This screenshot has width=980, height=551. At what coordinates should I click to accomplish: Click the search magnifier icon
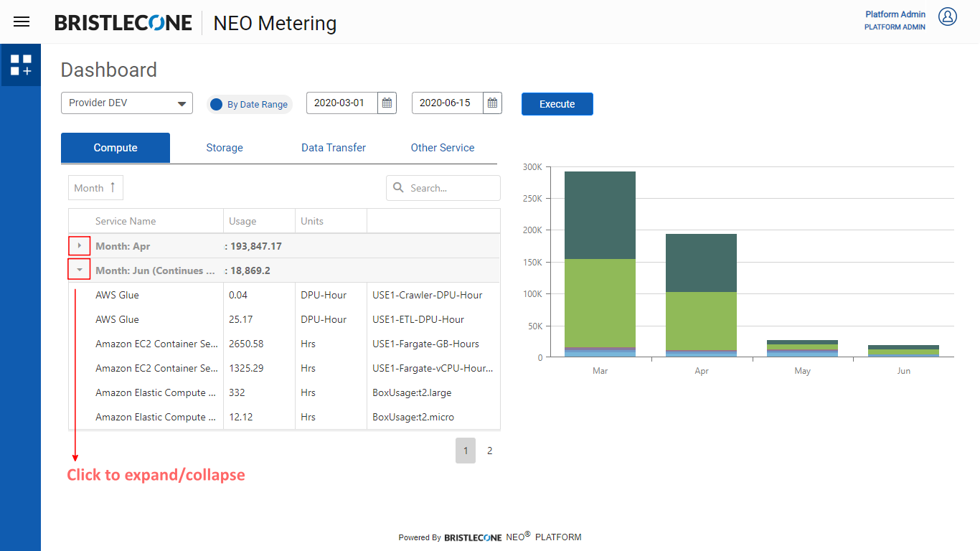point(398,188)
